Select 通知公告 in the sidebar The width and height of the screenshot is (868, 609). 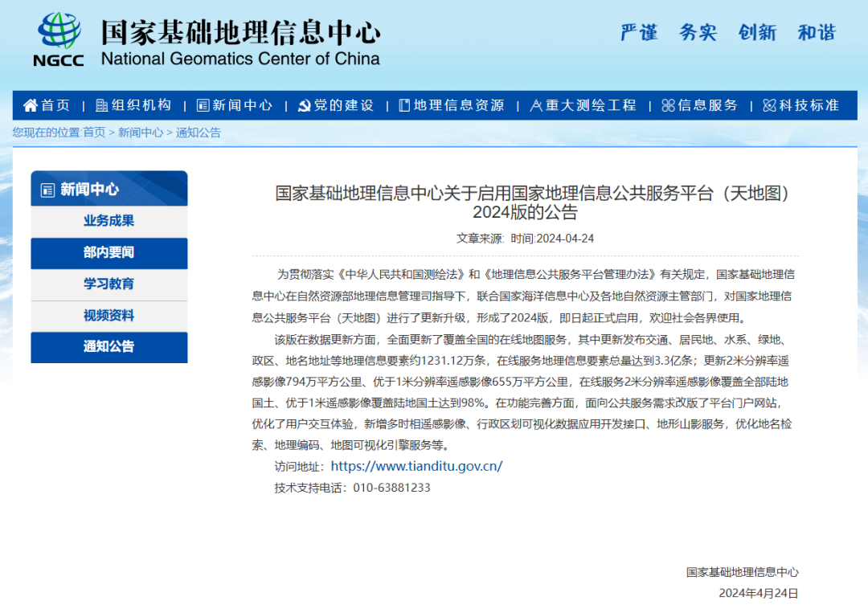tap(109, 347)
